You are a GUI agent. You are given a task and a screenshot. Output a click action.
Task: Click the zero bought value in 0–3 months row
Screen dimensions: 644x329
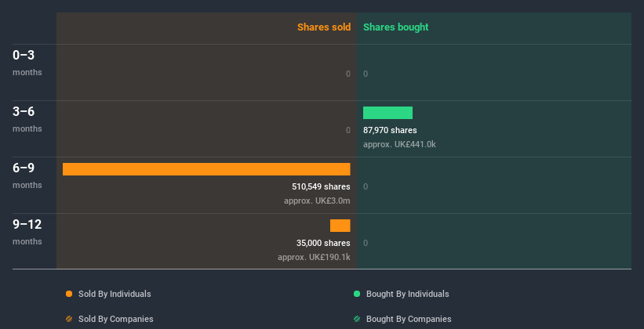tap(366, 74)
